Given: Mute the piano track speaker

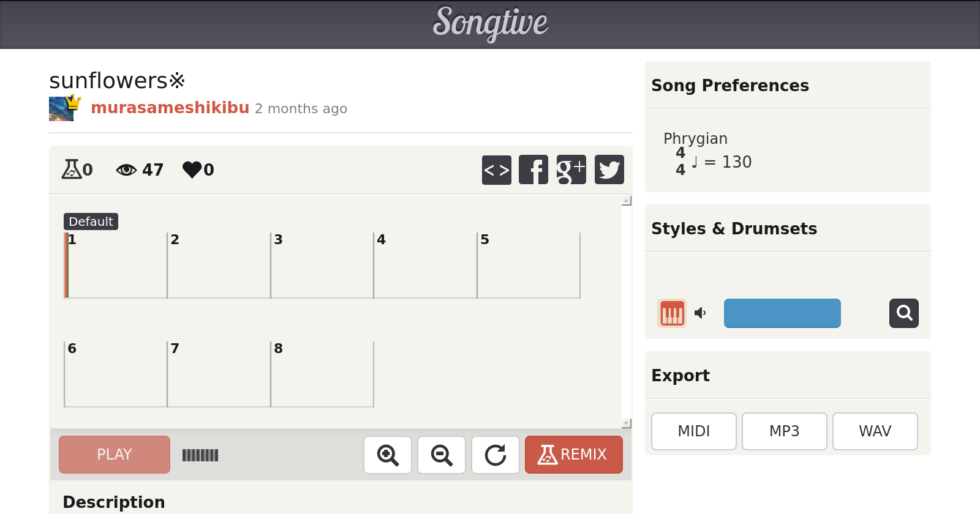Looking at the screenshot, I should coord(700,313).
